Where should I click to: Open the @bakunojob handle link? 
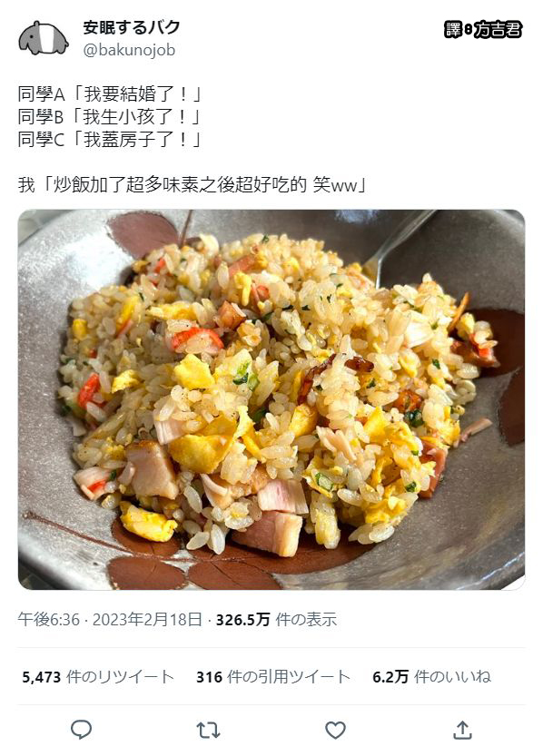(x=129, y=50)
